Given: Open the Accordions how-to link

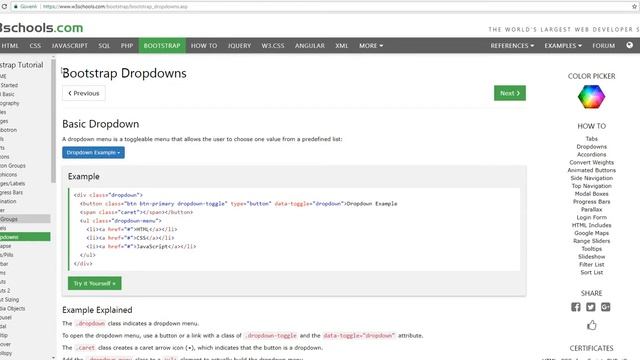Looking at the screenshot, I should [x=591, y=154].
